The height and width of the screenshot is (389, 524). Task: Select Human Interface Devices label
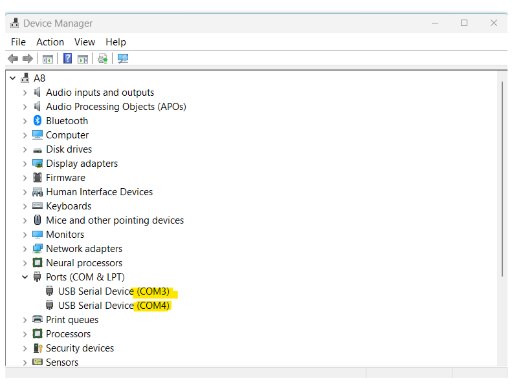(99, 191)
